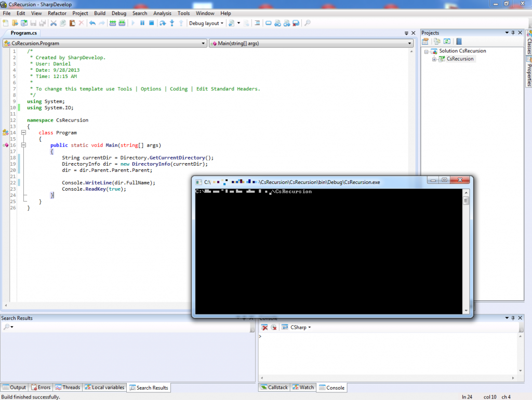
Task: Clear the console with red X icon
Action: (x=264, y=327)
